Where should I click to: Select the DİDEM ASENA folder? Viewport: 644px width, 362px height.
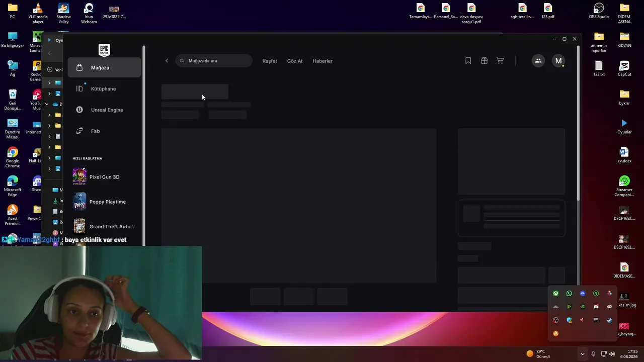(624, 13)
